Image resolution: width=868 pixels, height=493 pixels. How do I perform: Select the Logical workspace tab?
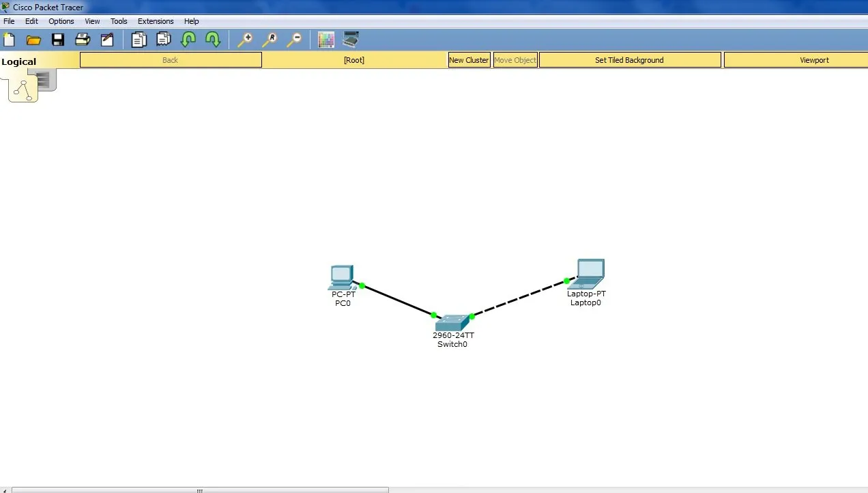pyautogui.click(x=19, y=61)
